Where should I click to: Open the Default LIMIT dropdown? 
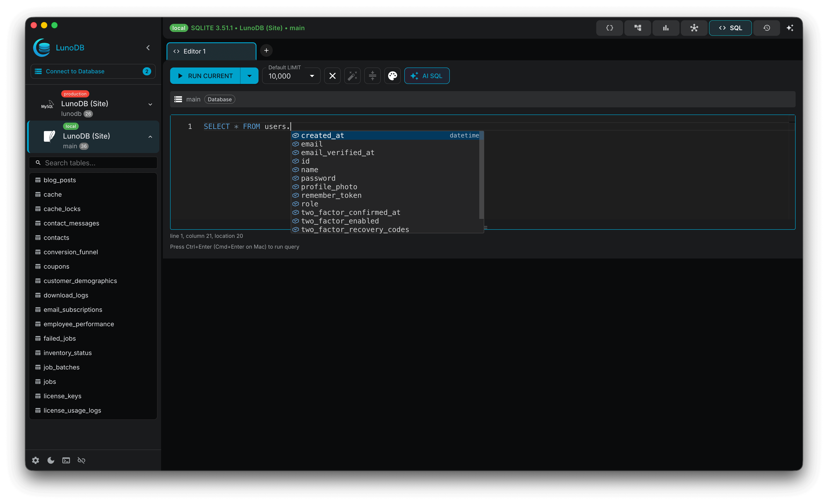(x=311, y=76)
